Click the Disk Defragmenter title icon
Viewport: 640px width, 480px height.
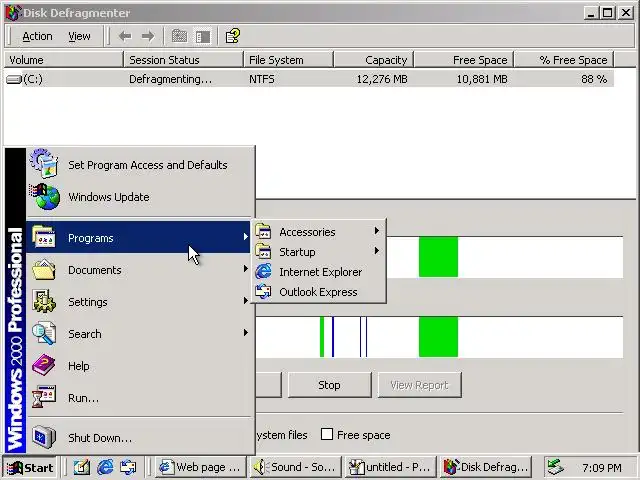point(13,13)
